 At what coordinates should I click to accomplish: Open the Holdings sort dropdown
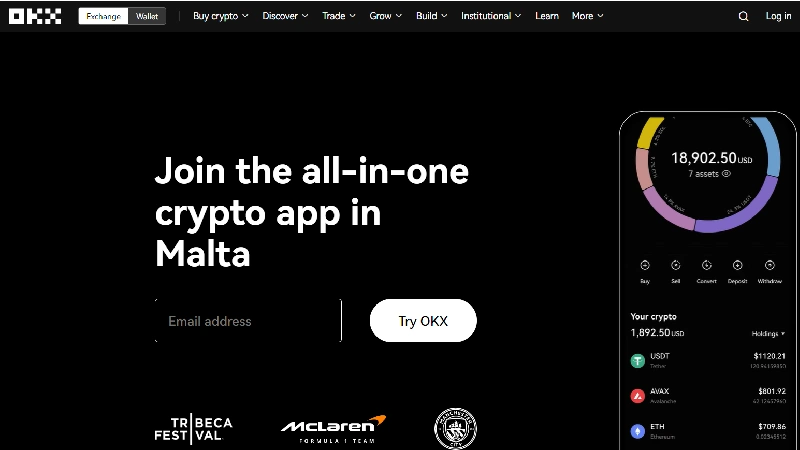click(x=768, y=334)
